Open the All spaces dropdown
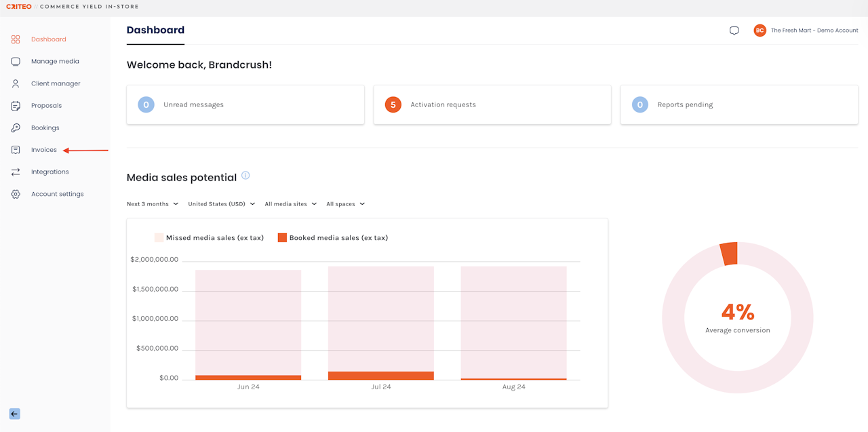This screenshot has width=868, height=432. (345, 204)
